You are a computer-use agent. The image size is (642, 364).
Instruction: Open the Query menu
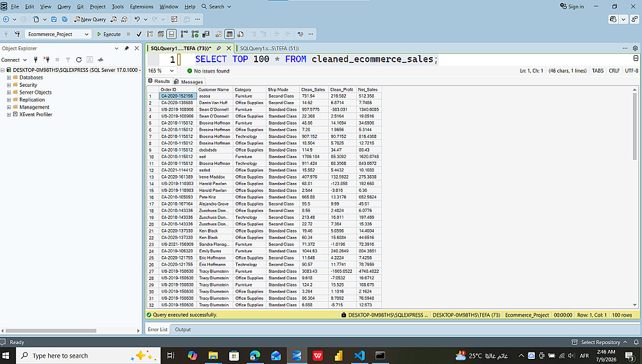(x=64, y=6)
